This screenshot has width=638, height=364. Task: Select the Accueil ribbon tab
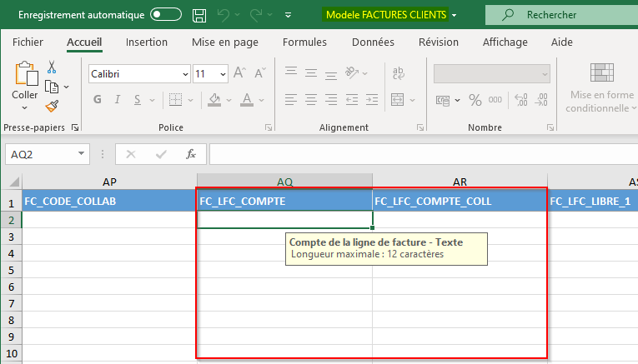[x=84, y=42]
